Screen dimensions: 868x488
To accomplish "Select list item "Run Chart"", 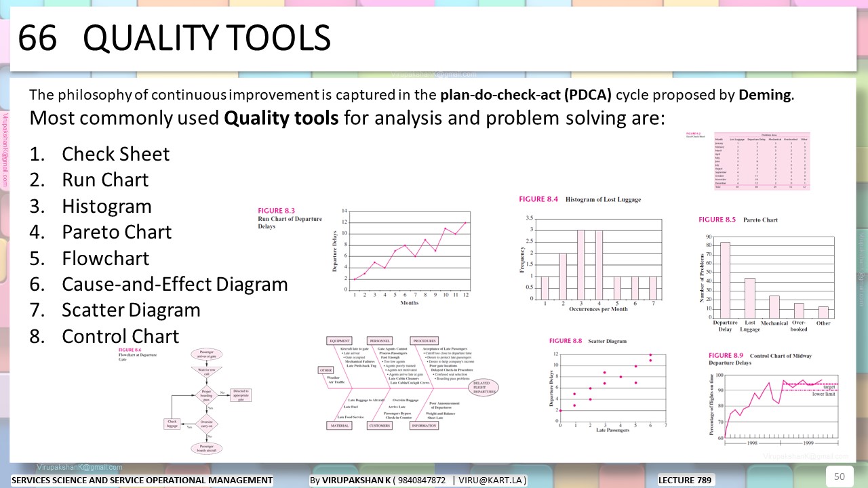I will pos(105,180).
